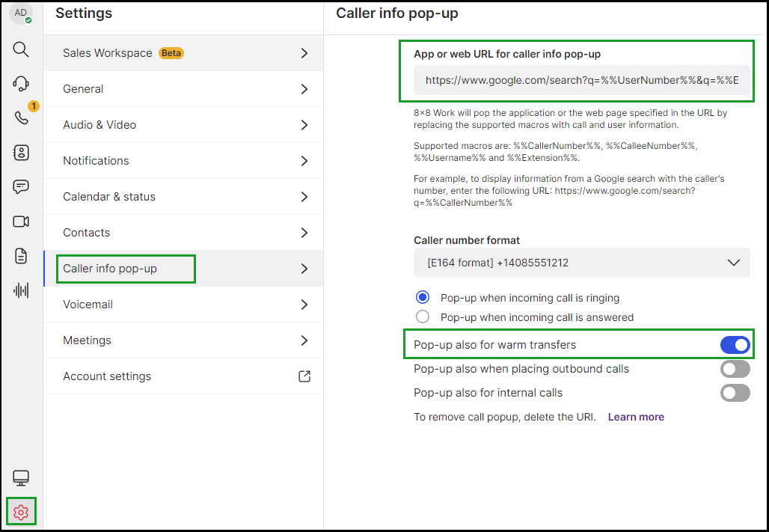Open the phone calls icon with badge
The image size is (769, 532).
21,117
